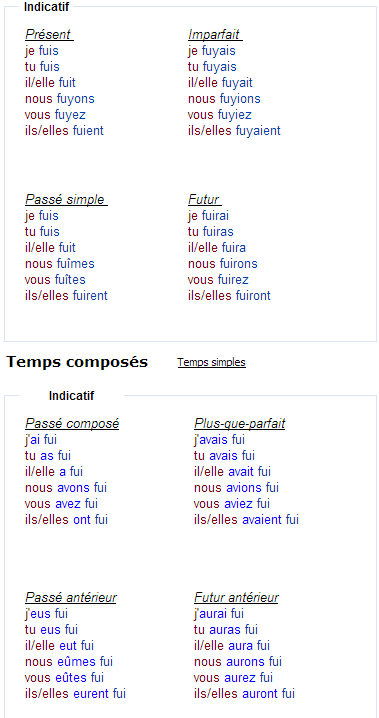379x718 pixels.
Task: Click the Plus-que-parfait heading
Action: coord(239,424)
